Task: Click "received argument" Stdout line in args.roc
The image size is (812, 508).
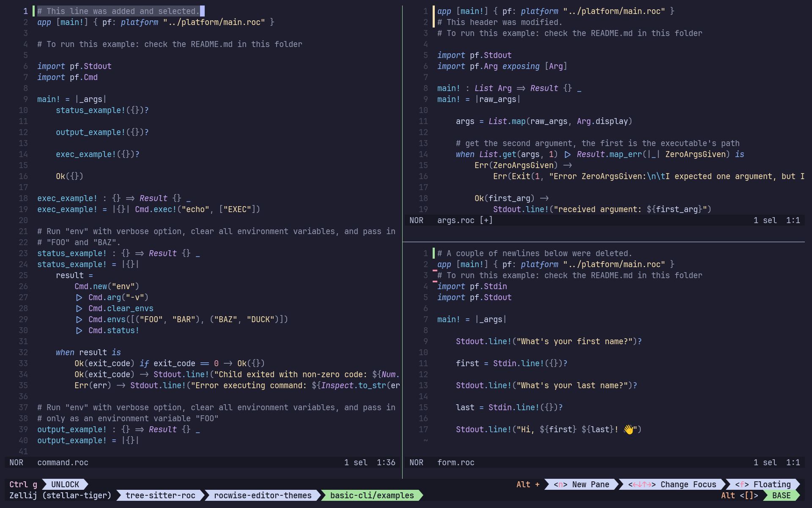Action: click(602, 209)
